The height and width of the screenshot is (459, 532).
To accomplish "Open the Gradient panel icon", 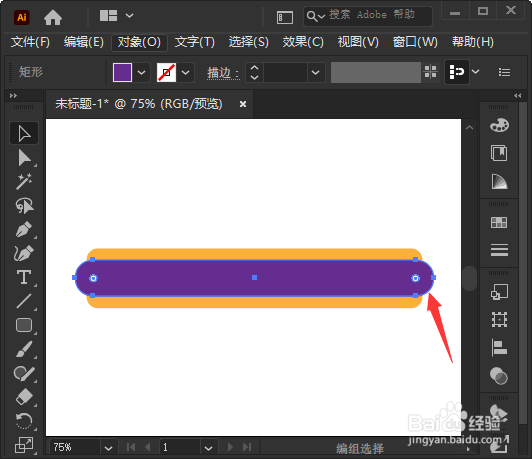I will pyautogui.click(x=499, y=181).
